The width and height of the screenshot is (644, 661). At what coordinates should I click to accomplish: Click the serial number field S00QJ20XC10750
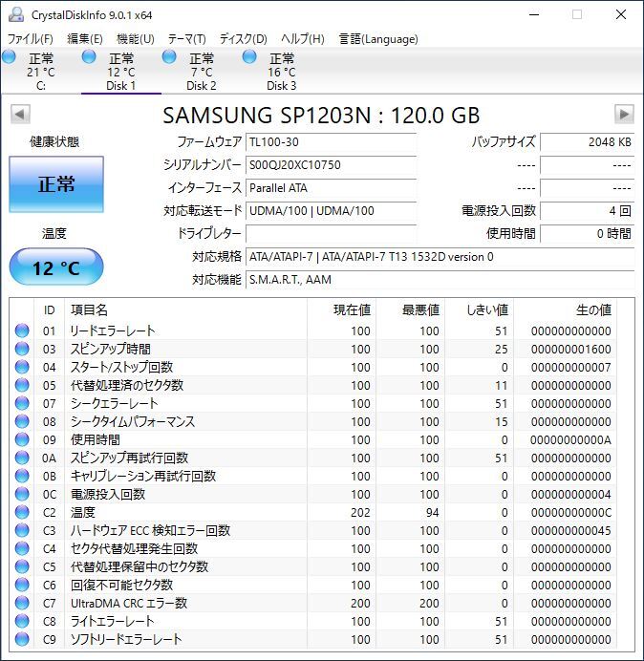coord(331,165)
